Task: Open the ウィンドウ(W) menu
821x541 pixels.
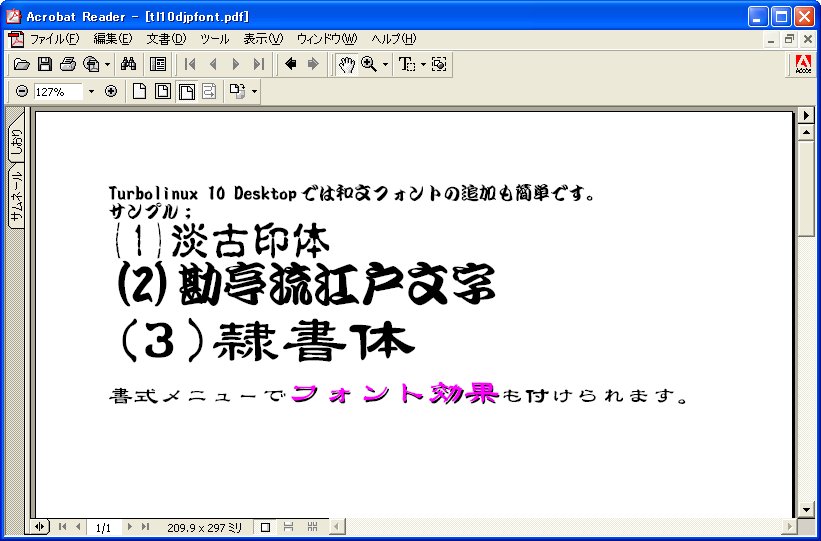Action: click(x=327, y=39)
